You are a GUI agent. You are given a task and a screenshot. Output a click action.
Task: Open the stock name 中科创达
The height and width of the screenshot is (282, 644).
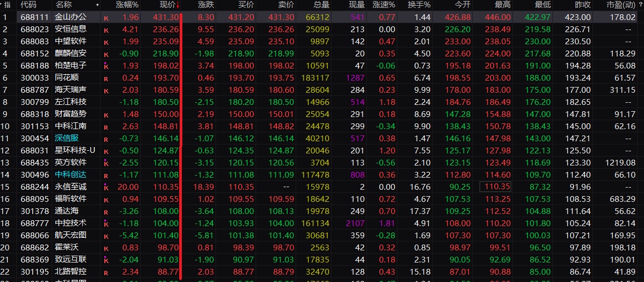click(x=71, y=175)
